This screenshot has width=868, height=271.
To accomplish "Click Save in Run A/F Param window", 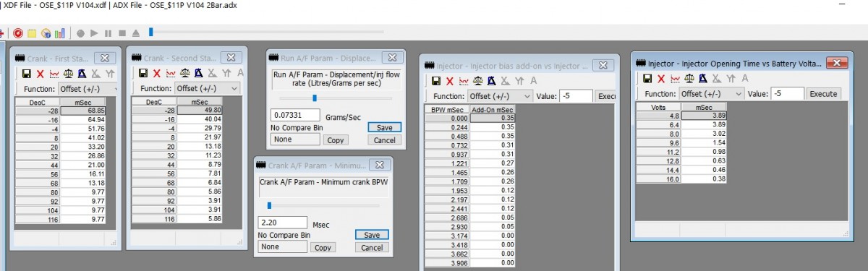I will (384, 127).
